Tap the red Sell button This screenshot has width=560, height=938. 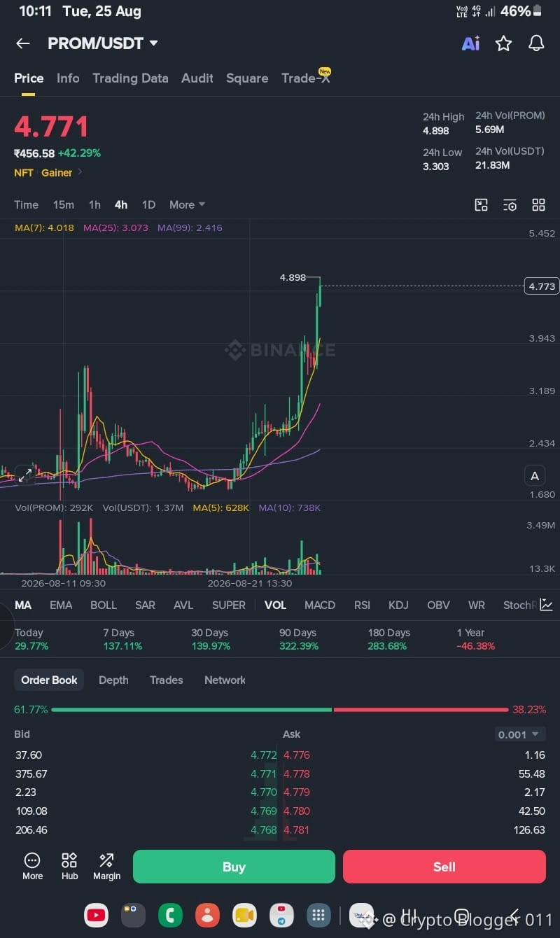[444, 867]
